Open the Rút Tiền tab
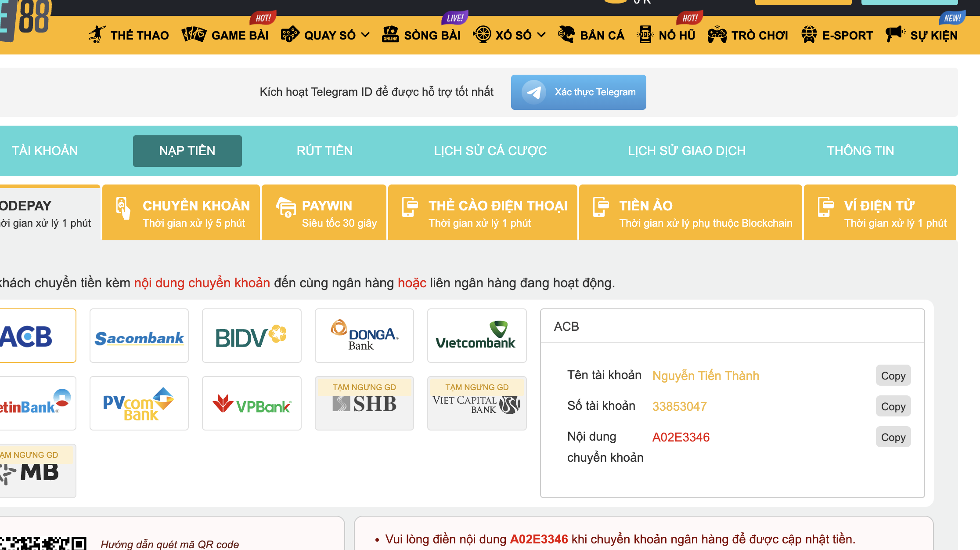980x550 pixels. coord(324,151)
